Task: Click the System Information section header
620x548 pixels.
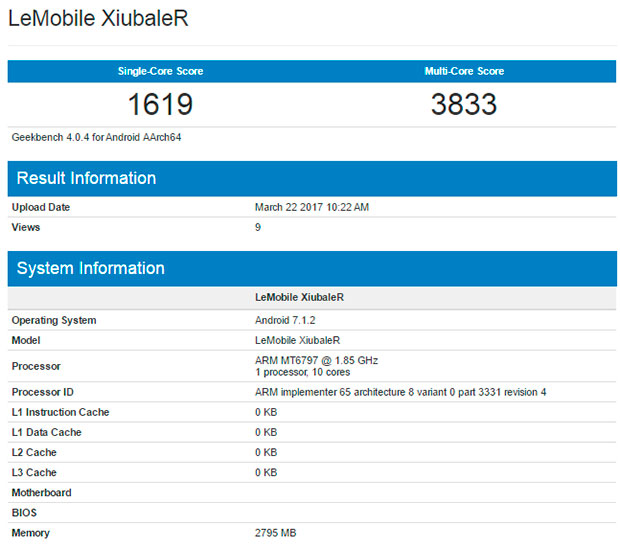Action: pyautogui.click(x=91, y=268)
